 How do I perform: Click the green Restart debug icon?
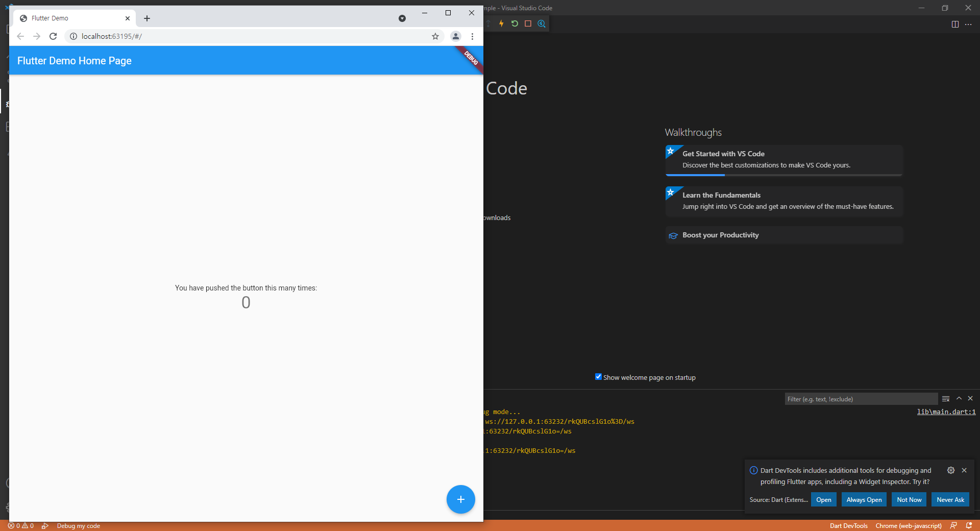point(514,23)
